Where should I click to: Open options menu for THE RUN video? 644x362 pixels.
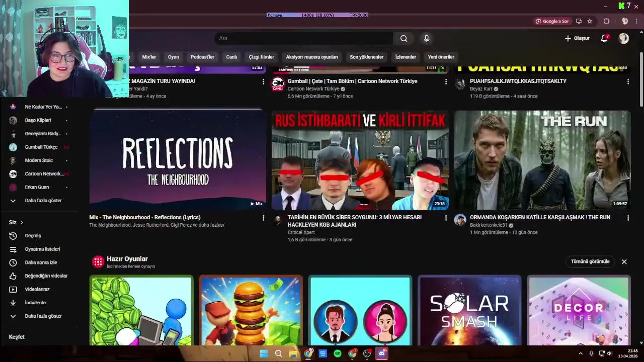[x=628, y=218]
